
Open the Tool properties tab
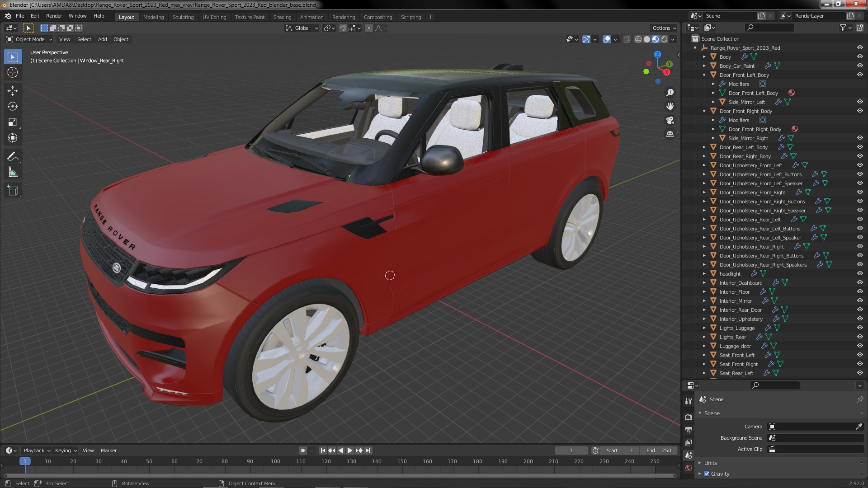(688, 401)
